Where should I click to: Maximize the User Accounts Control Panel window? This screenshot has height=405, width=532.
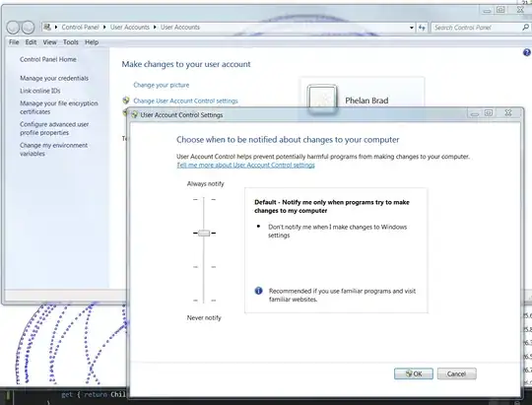pos(500,10)
